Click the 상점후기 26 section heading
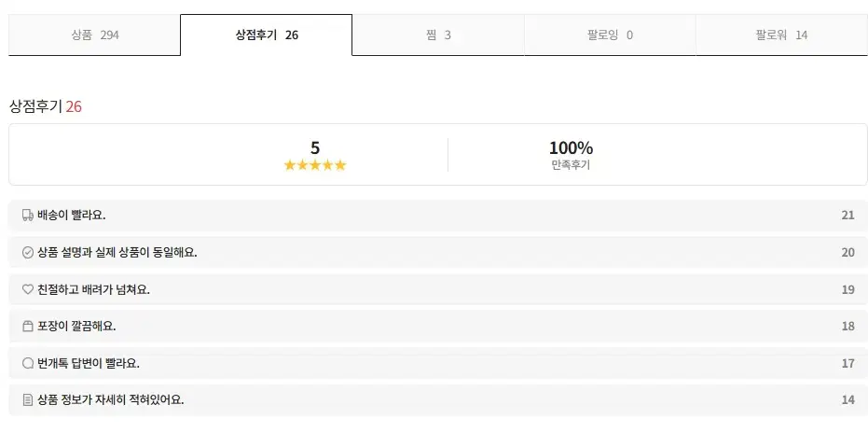Screen dimensions: 868x433 (x=46, y=106)
